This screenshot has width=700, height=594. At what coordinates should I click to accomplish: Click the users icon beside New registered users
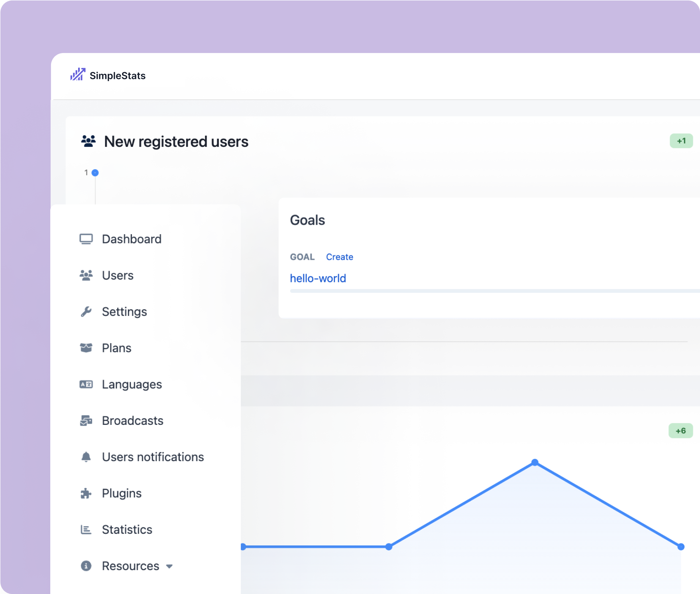click(88, 141)
